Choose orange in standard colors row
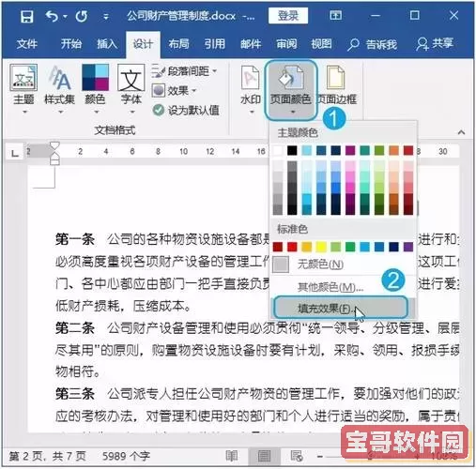 point(307,247)
